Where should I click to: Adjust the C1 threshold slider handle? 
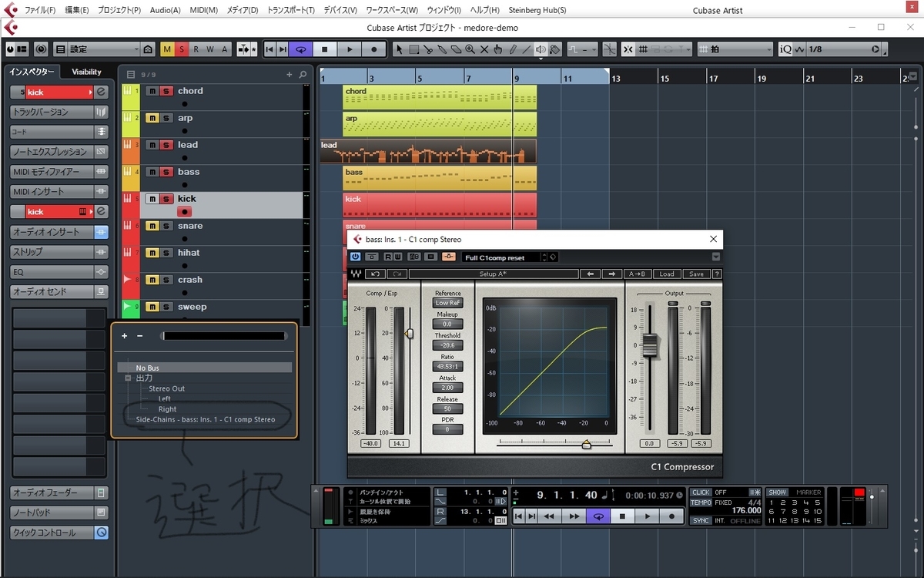pyautogui.click(x=409, y=333)
